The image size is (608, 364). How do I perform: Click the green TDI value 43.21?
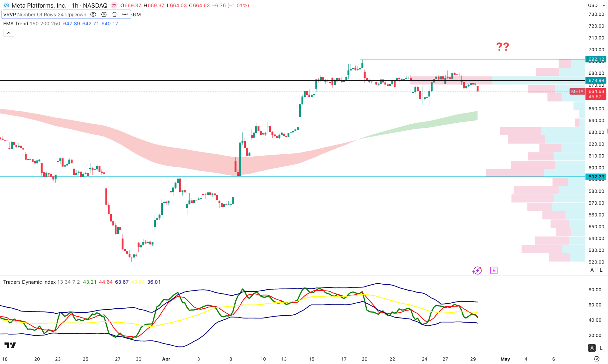(90, 282)
